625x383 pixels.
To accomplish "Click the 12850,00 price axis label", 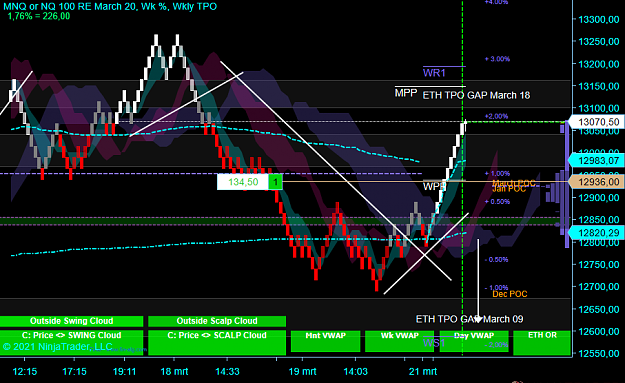I will click(x=599, y=220).
